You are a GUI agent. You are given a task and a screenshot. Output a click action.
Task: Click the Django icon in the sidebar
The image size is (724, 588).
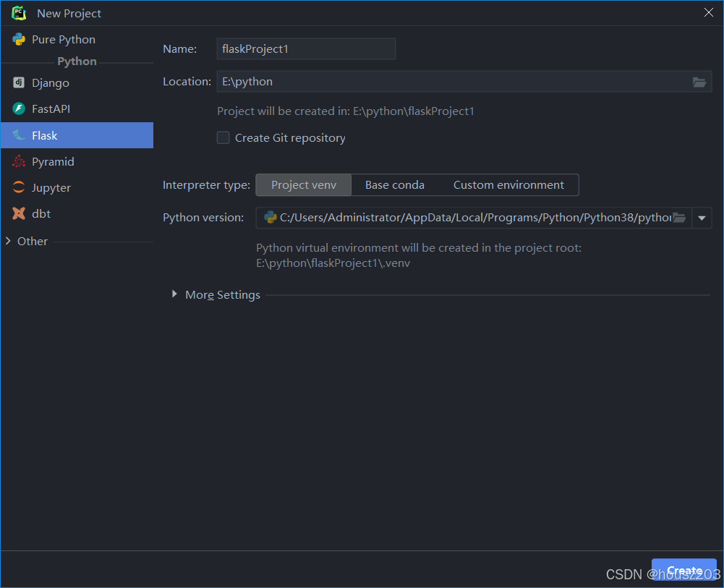pos(17,82)
